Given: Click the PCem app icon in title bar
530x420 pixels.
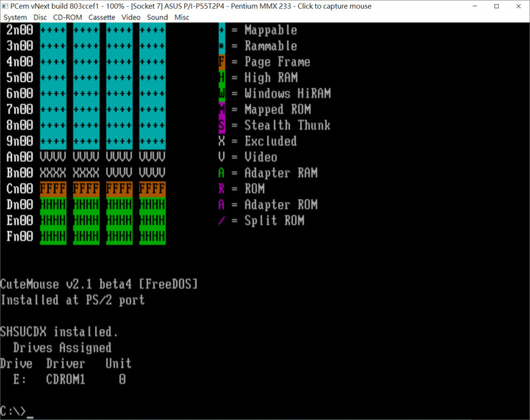Looking at the screenshot, I should click(5, 6).
